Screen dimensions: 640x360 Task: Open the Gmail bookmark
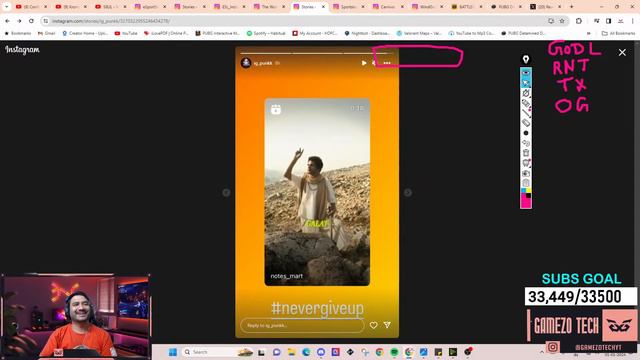(x=47, y=33)
